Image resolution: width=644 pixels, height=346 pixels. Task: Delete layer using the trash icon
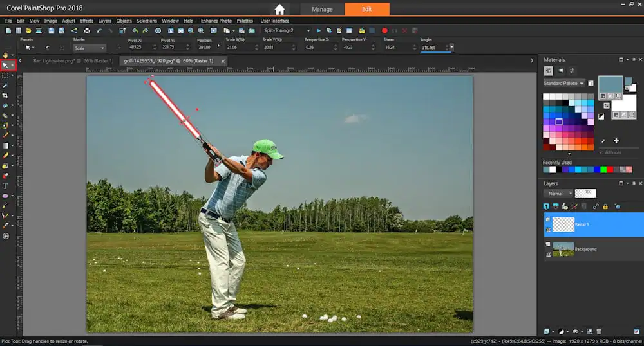click(x=599, y=331)
